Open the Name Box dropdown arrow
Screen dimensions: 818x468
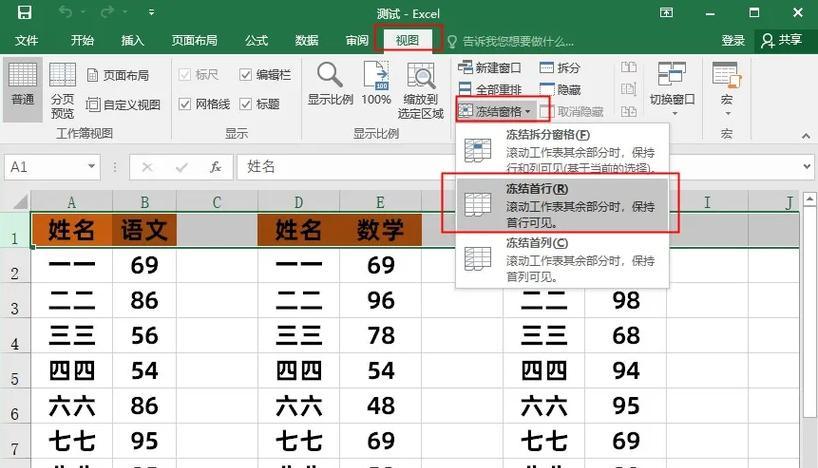pyautogui.click(x=91, y=166)
